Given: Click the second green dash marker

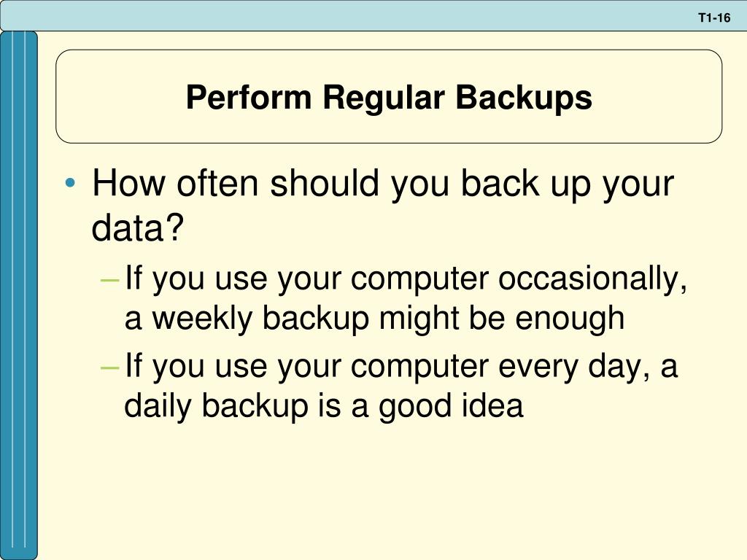Looking at the screenshot, I should coord(109,367).
